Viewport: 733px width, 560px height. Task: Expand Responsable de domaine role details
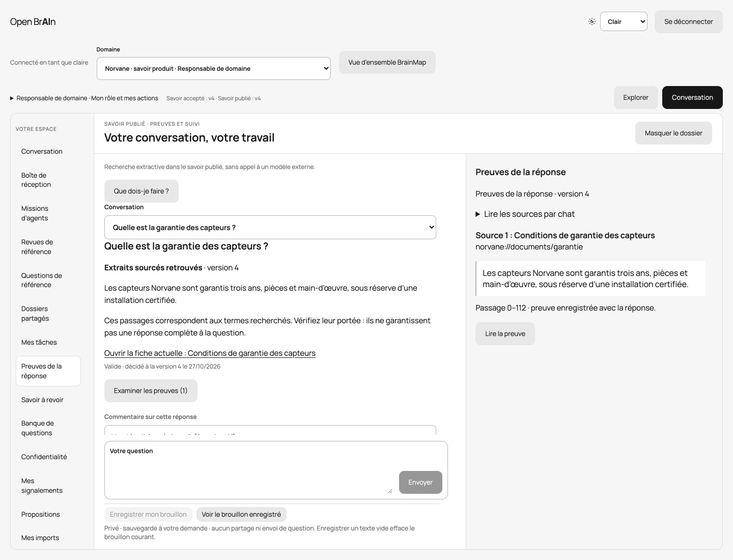(84, 98)
